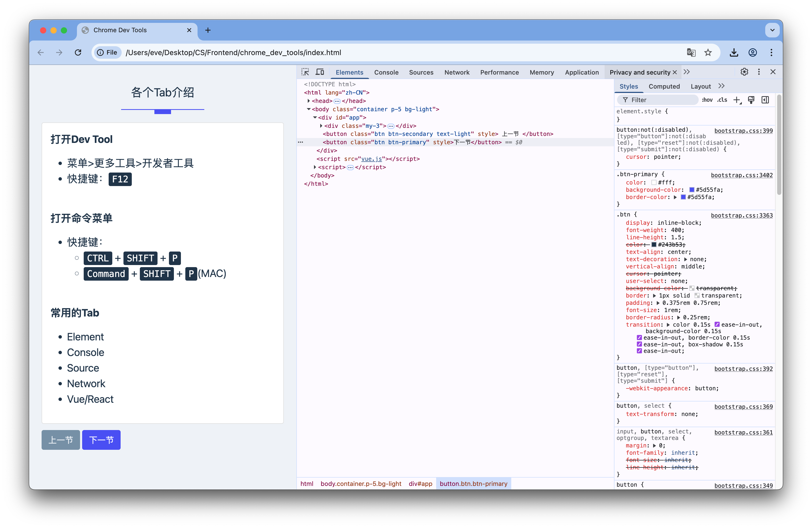The image size is (812, 528).
Task: Toggle the device emulation toolbar
Action: pos(320,72)
